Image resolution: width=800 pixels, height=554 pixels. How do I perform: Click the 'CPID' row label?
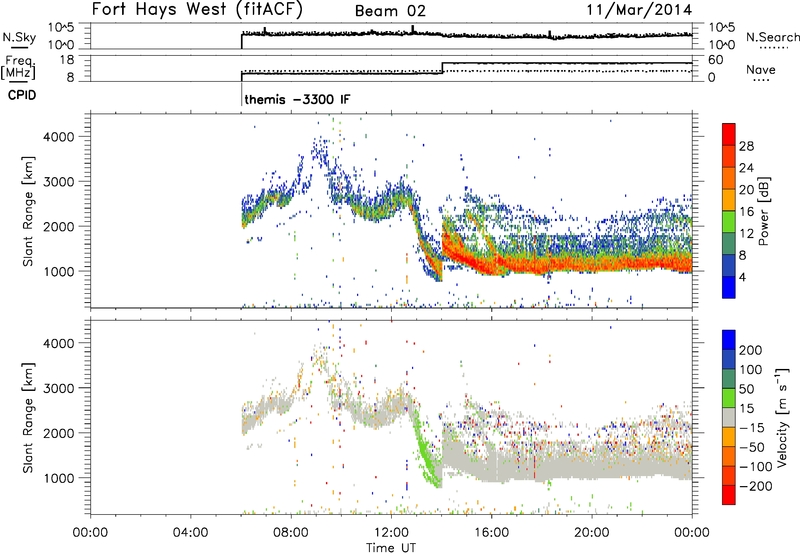[22, 95]
